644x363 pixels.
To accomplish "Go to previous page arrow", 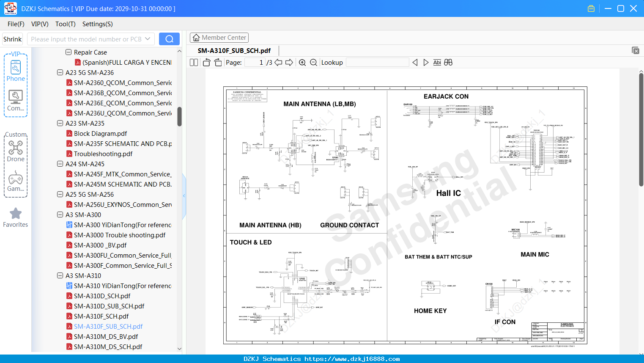I will click(x=278, y=62).
